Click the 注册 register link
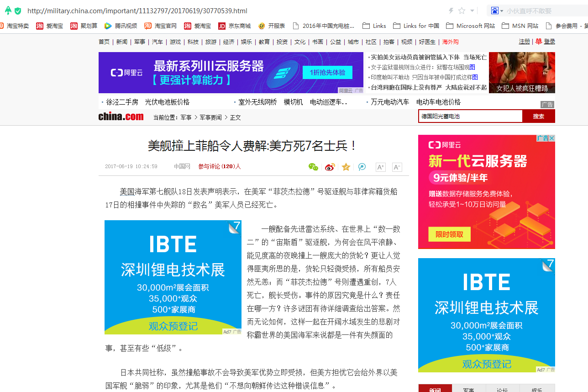Viewport: 588px width, 392px height. pos(524,42)
